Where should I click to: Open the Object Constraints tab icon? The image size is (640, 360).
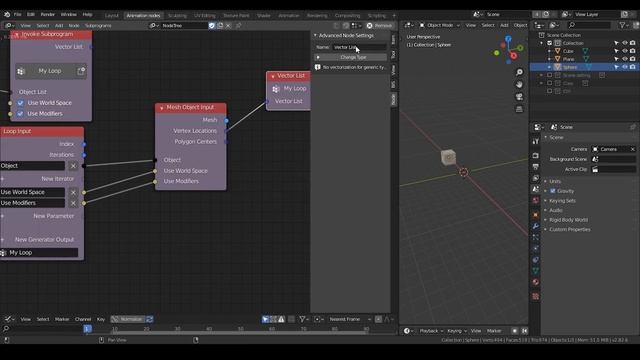click(536, 260)
